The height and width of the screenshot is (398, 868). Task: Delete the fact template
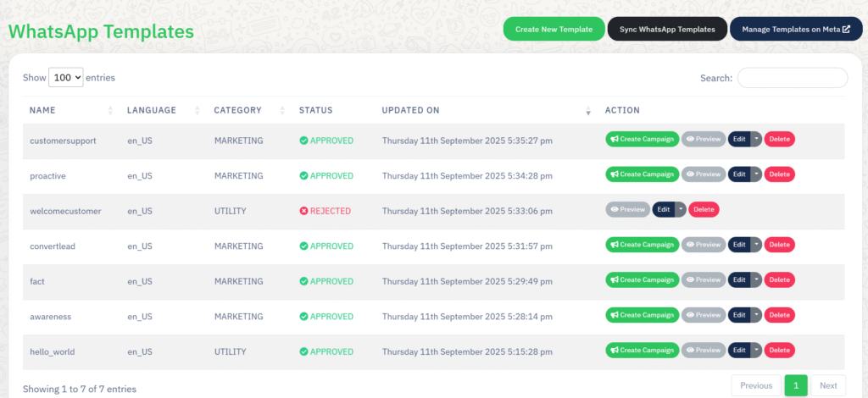780,279
